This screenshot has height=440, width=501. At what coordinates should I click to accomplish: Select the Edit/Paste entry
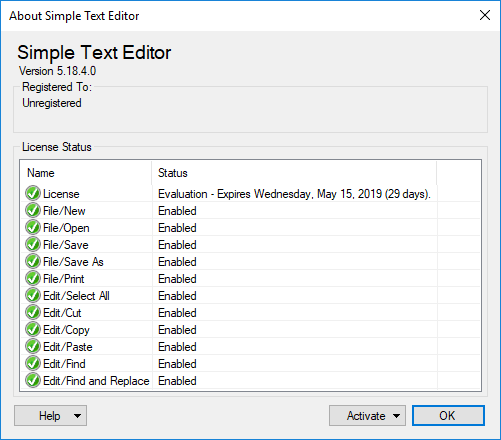[x=250, y=347]
